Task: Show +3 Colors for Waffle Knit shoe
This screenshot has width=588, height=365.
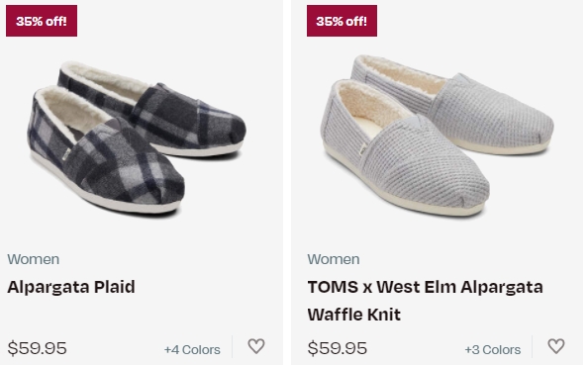Action: tap(493, 349)
